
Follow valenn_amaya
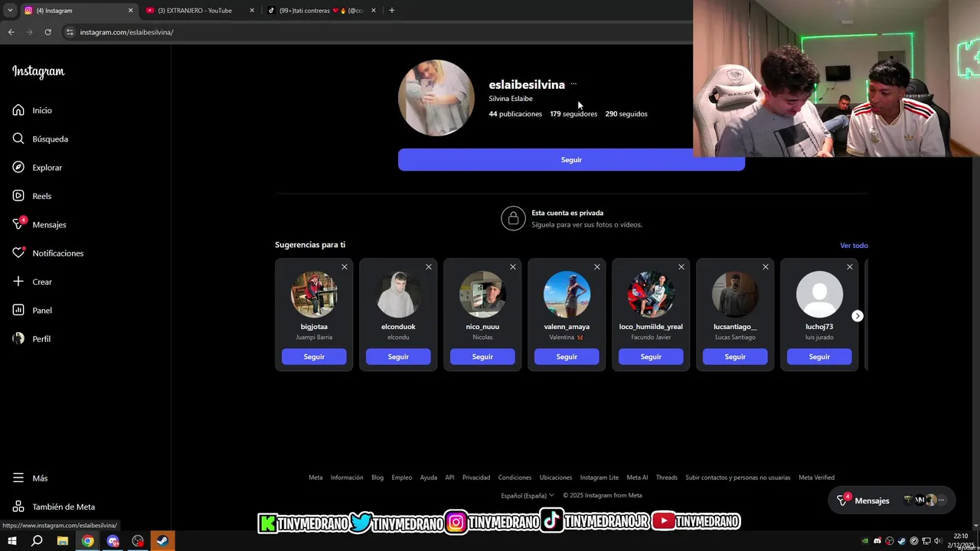pyautogui.click(x=567, y=357)
